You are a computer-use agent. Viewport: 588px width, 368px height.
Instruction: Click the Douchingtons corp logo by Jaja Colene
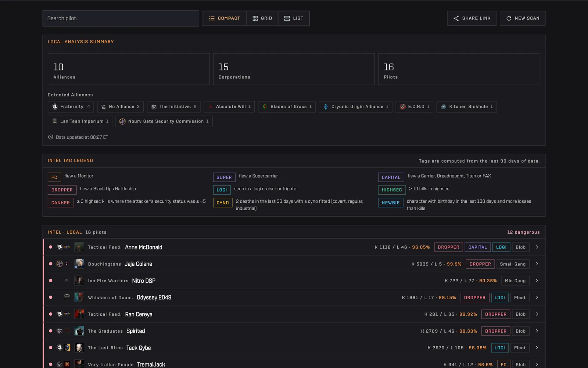tap(67, 264)
